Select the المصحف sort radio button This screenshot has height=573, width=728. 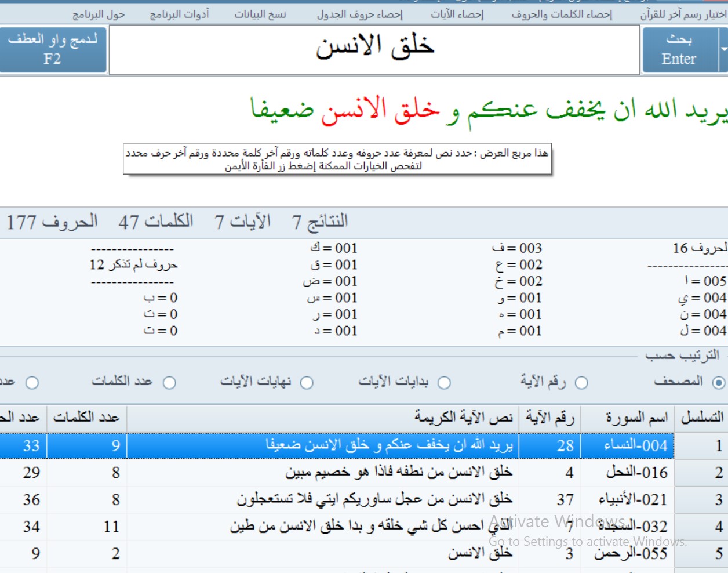(x=719, y=382)
